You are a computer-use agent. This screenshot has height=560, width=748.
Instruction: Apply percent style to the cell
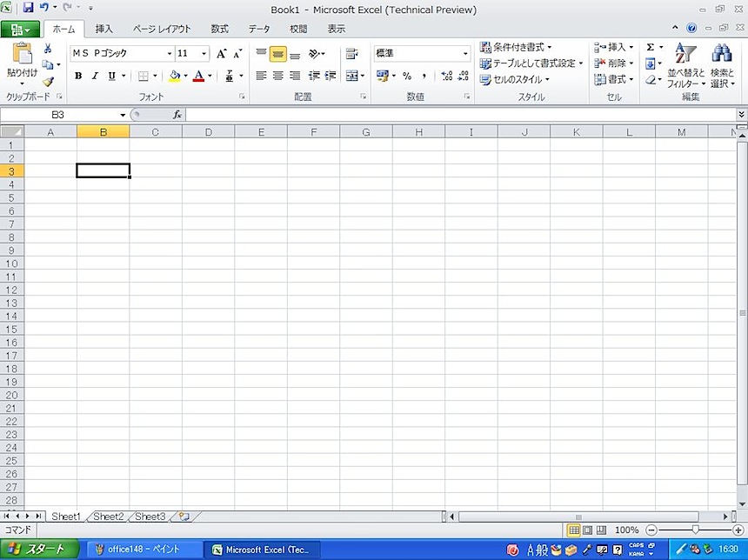(x=407, y=76)
